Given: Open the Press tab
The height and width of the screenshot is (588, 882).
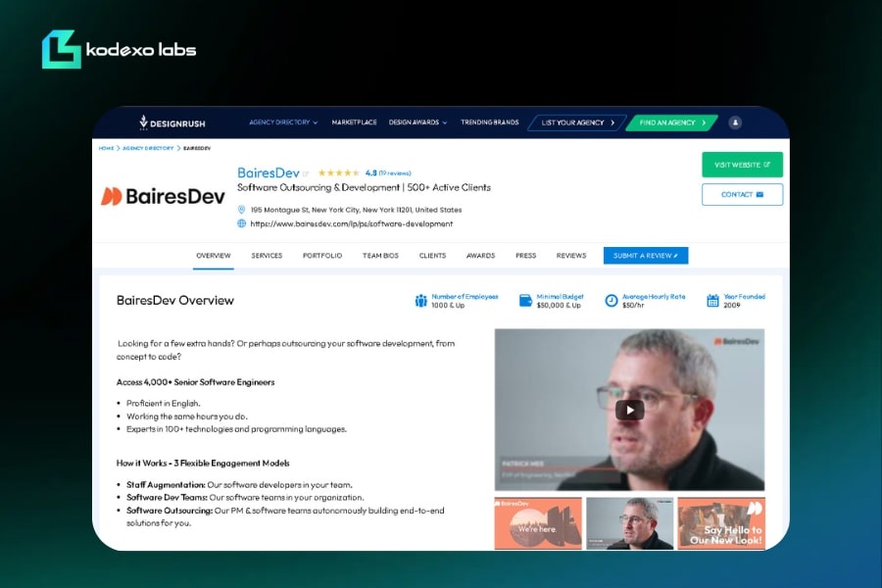Looking at the screenshot, I should tap(525, 256).
